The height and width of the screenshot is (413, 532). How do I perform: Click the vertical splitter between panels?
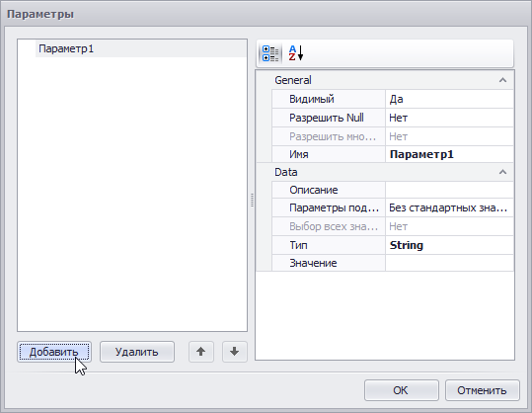[x=252, y=200]
